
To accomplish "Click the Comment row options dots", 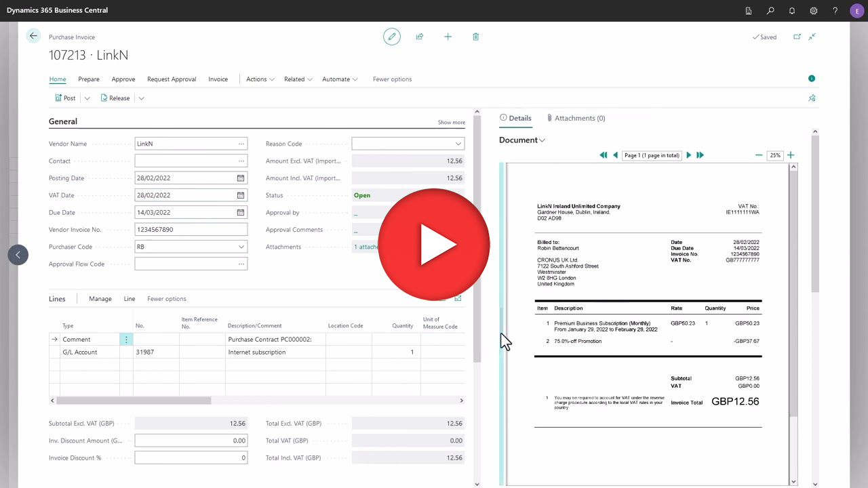I will tap(126, 340).
